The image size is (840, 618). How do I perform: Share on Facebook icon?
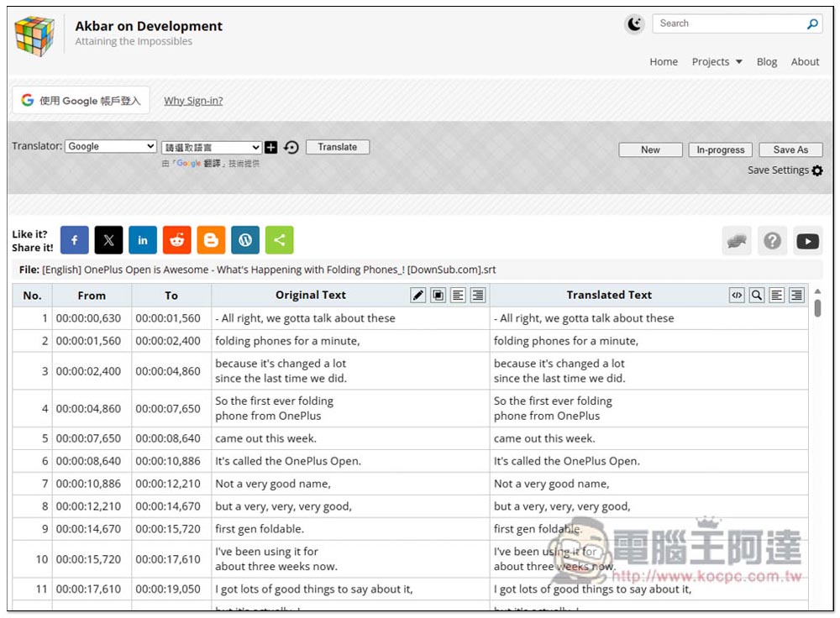[75, 240]
